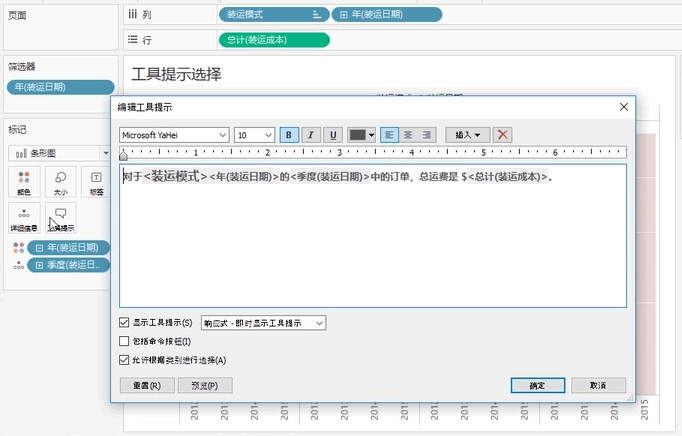The image size is (682, 436).
Task: Open the font size 10 dropdown
Action: [x=255, y=135]
